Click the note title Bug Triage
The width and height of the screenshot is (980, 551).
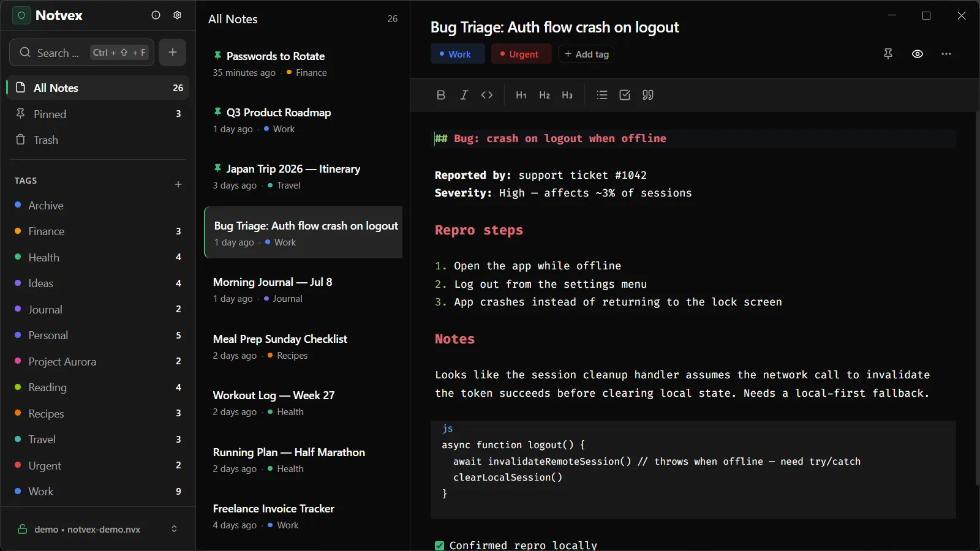[x=554, y=27]
